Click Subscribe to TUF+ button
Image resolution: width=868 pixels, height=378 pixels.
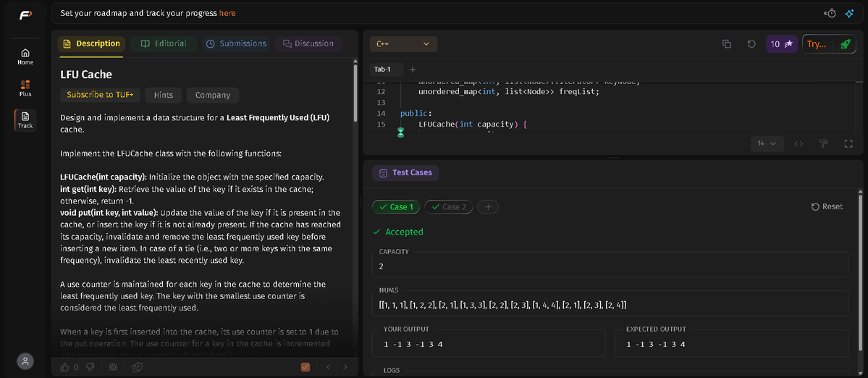point(100,95)
